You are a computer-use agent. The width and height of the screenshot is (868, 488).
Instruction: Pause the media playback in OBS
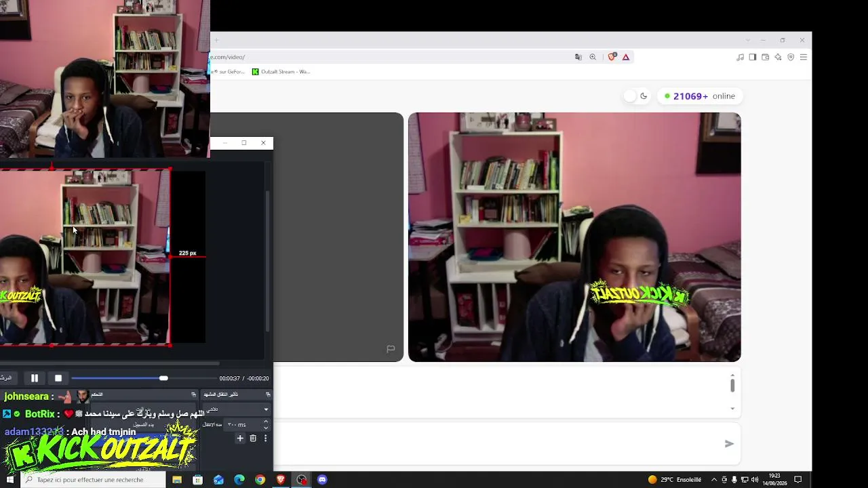coord(35,378)
